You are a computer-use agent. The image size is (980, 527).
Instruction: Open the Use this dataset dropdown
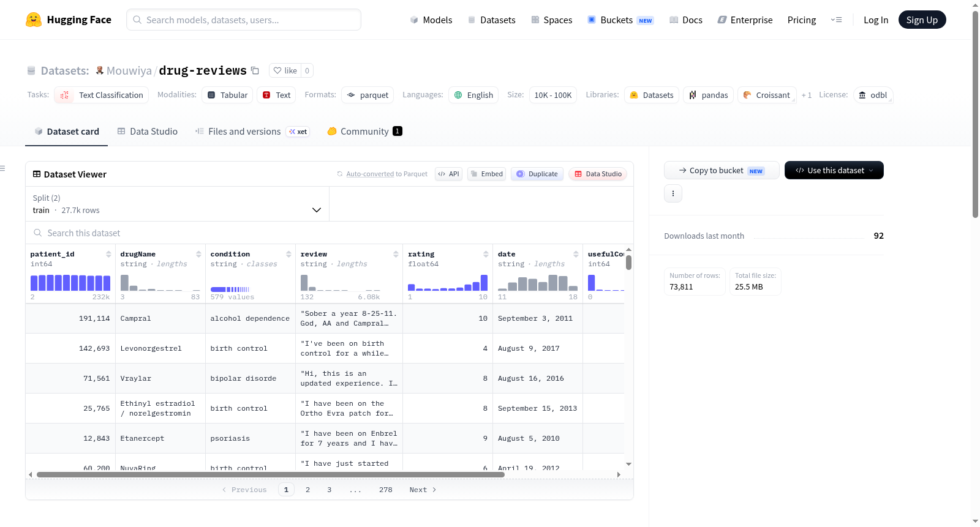pos(834,170)
